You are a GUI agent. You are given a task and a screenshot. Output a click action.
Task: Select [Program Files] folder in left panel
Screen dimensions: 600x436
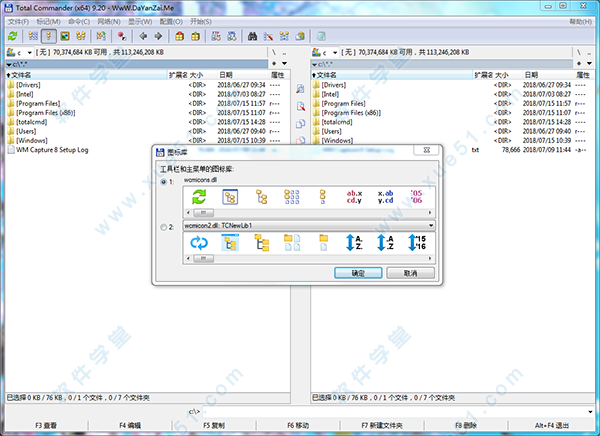tap(38, 103)
